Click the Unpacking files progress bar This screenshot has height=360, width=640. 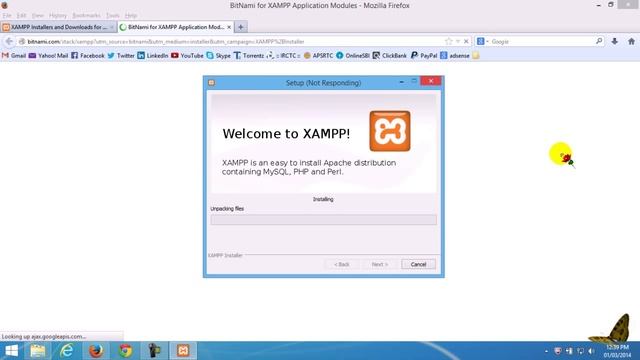(323, 220)
